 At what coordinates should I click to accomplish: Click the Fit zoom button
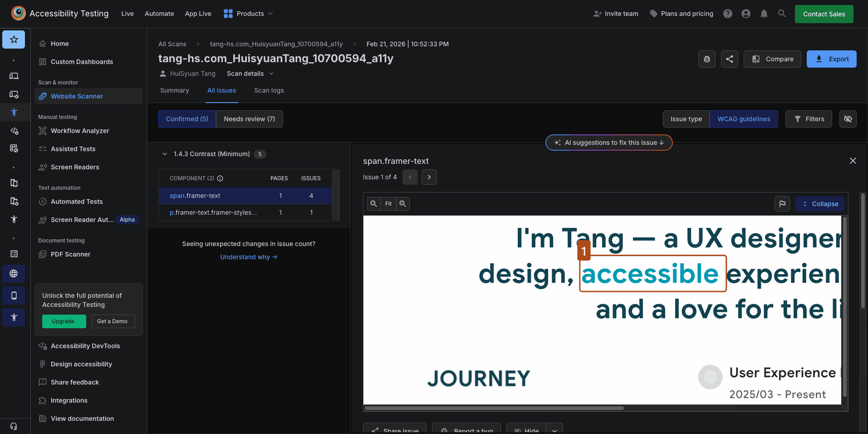coord(388,204)
